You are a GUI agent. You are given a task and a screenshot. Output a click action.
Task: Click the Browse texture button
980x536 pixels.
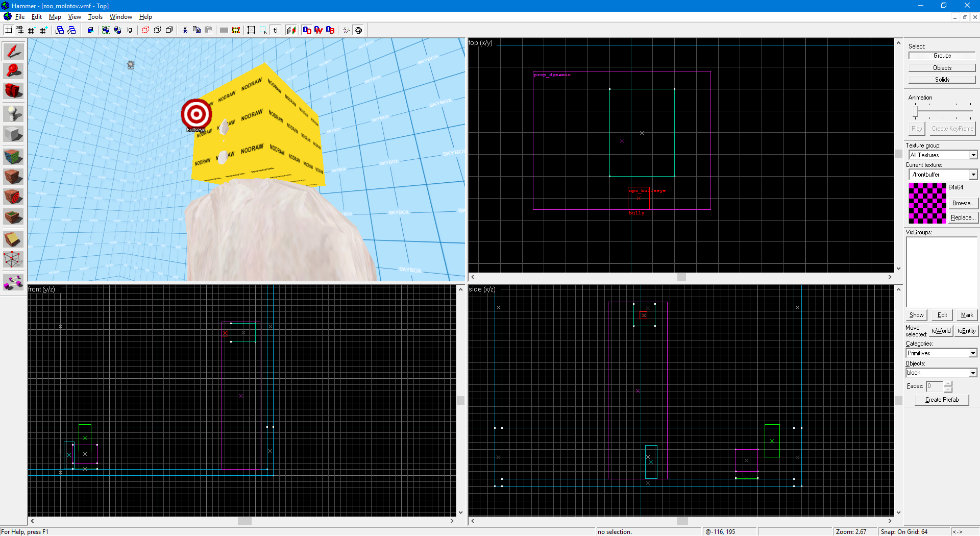963,203
